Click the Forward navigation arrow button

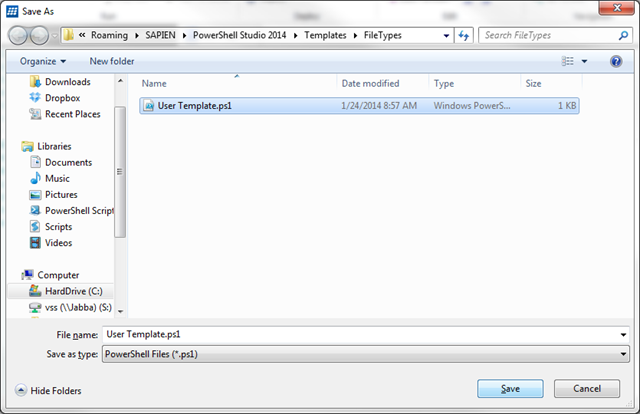39,36
